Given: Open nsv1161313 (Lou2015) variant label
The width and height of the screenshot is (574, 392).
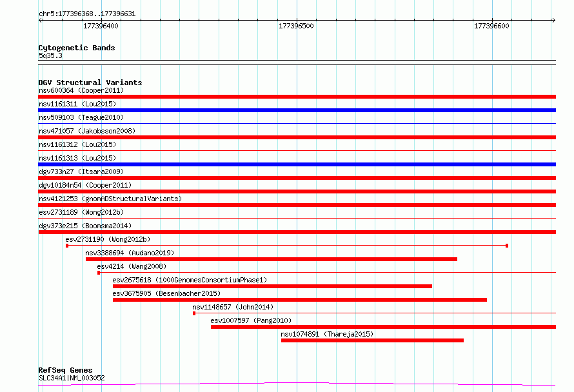Looking at the screenshot, I should pyautogui.click(x=77, y=158).
